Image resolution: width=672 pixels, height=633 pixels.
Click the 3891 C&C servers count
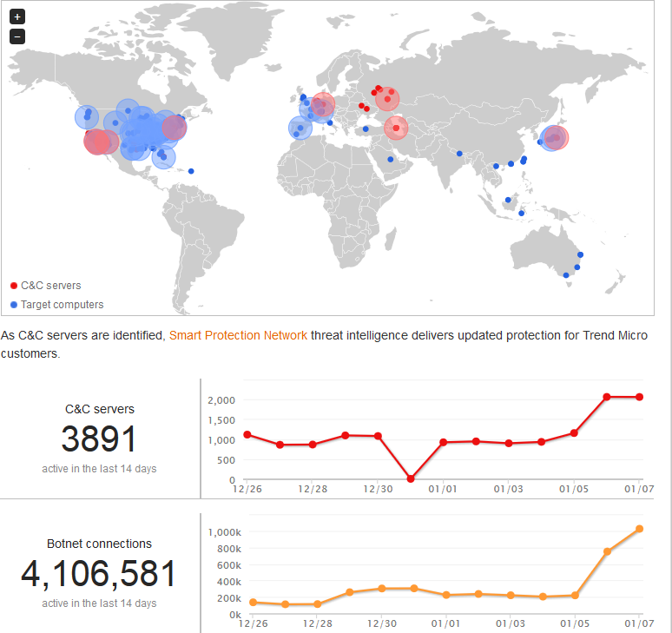[99, 439]
